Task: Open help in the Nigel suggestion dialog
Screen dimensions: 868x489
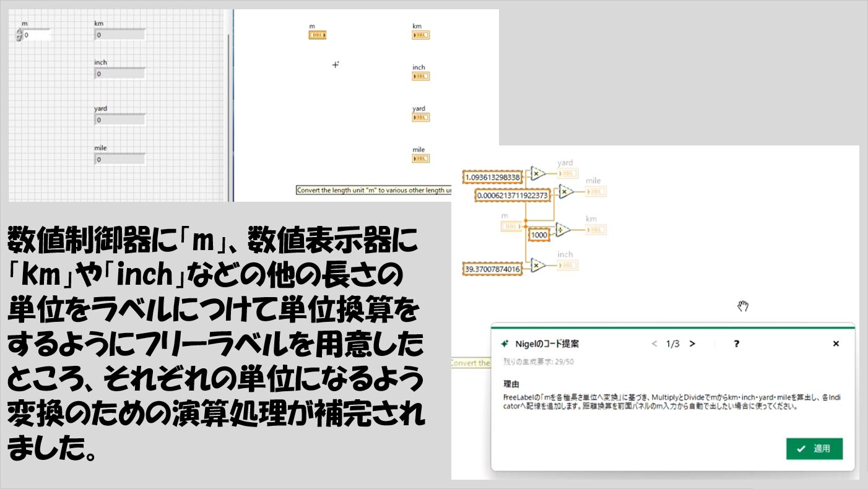Action: [736, 344]
